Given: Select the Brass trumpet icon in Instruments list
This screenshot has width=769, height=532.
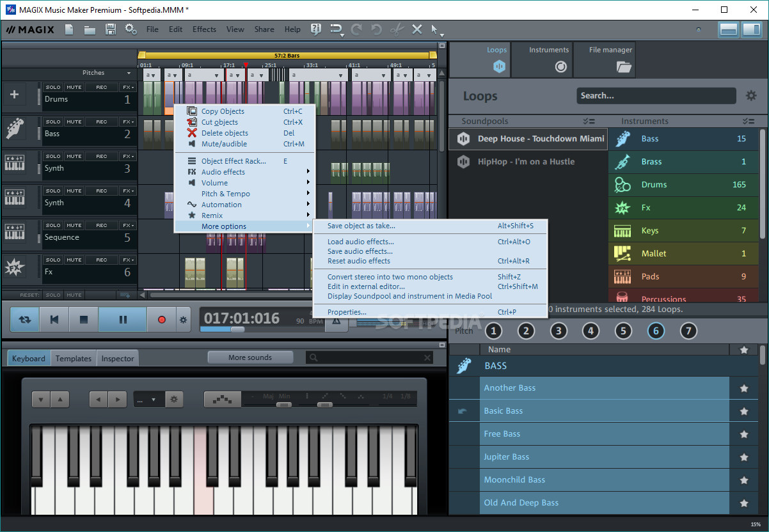Looking at the screenshot, I should coord(622,162).
